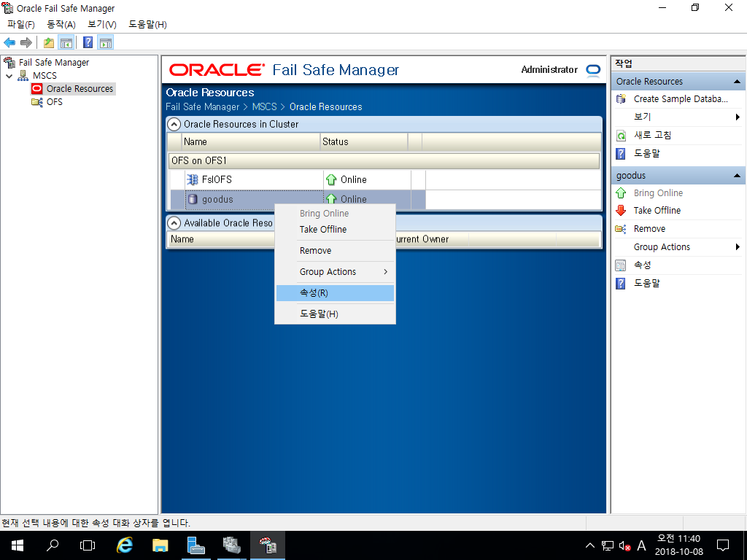Screen dimensions: 747x560
Task: Click the green Online arrow for FslOFS
Action: [x=331, y=180]
